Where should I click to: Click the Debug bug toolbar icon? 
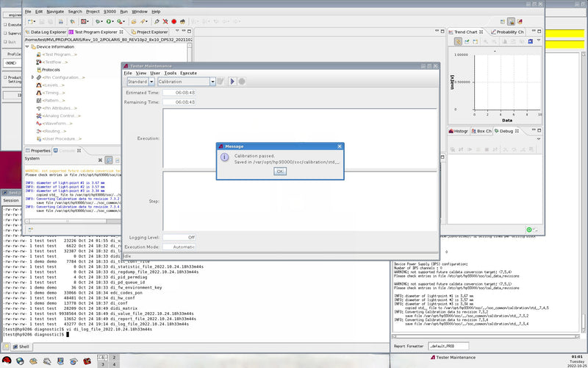(x=98, y=22)
